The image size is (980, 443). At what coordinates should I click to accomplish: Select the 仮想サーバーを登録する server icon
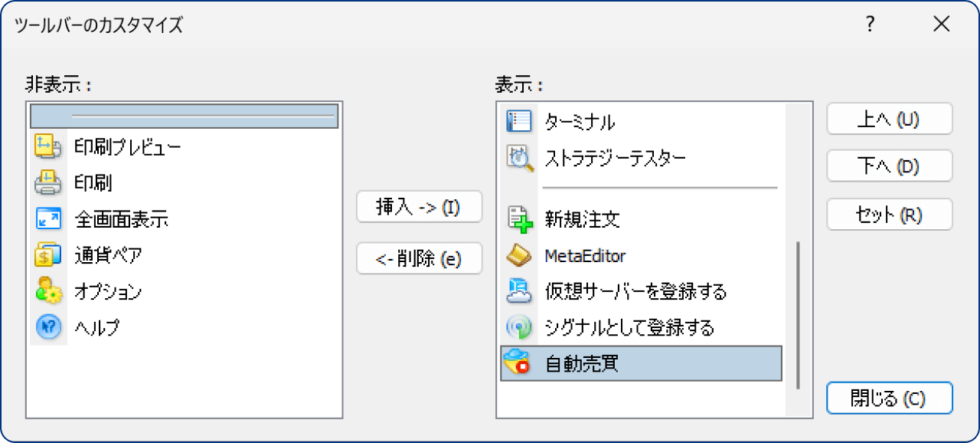[x=517, y=291]
